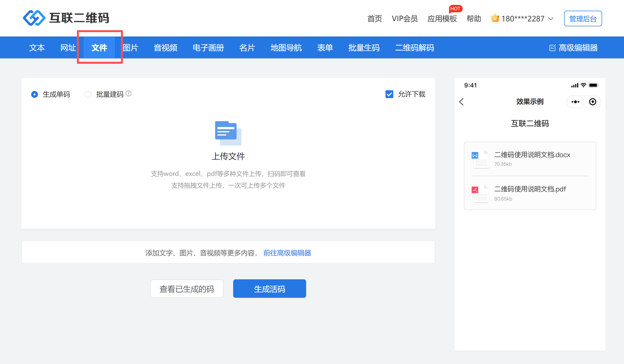Open the 应用模板 HOT menu

tap(442, 19)
